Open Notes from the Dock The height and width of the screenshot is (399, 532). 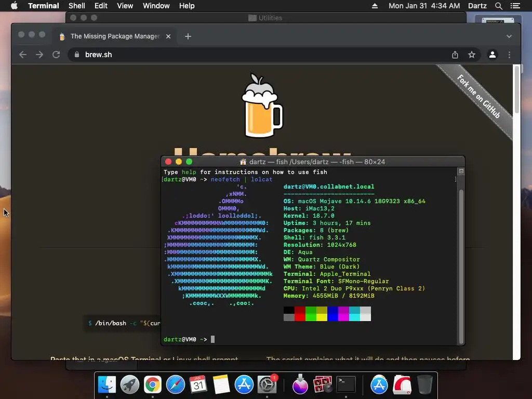point(221,384)
